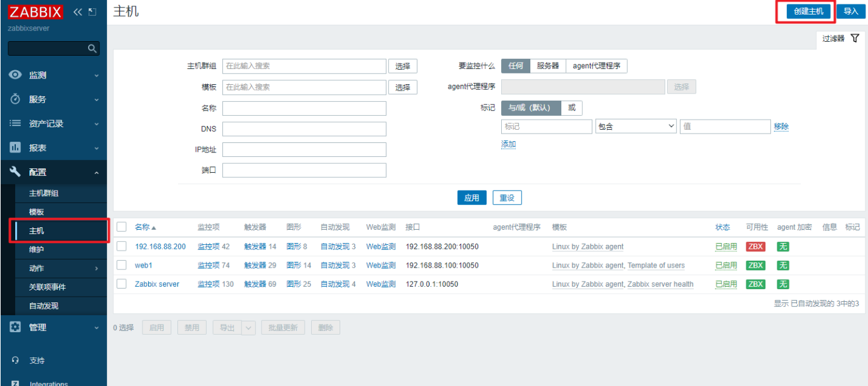Select 与/或 (默认) tag mode
The height and width of the screenshot is (386, 868).
[531, 108]
